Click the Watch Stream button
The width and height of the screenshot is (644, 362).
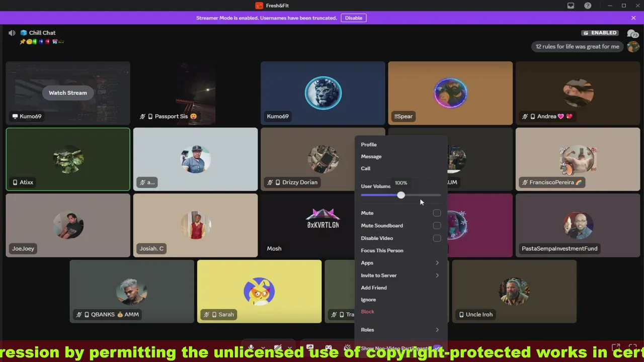[x=68, y=93]
